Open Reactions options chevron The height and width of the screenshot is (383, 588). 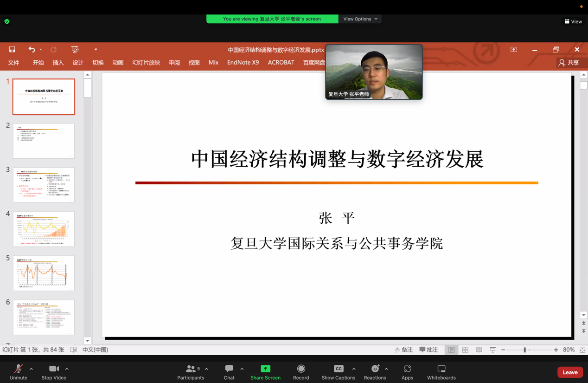[x=386, y=369]
